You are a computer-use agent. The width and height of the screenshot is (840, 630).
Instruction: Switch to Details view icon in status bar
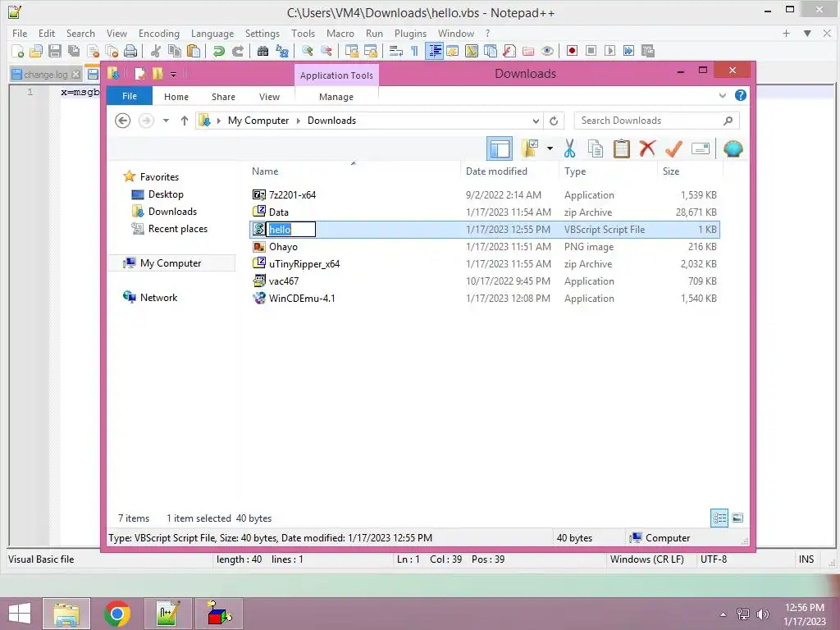719,518
